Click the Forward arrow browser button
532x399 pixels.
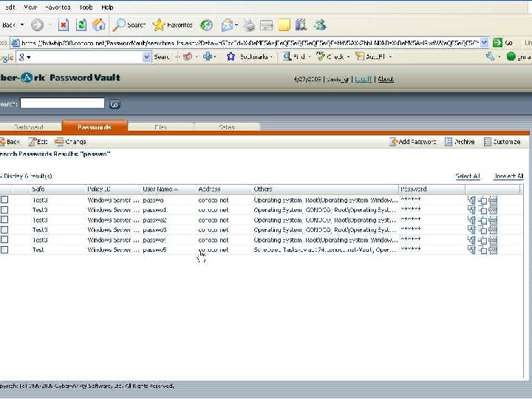pos(38,25)
